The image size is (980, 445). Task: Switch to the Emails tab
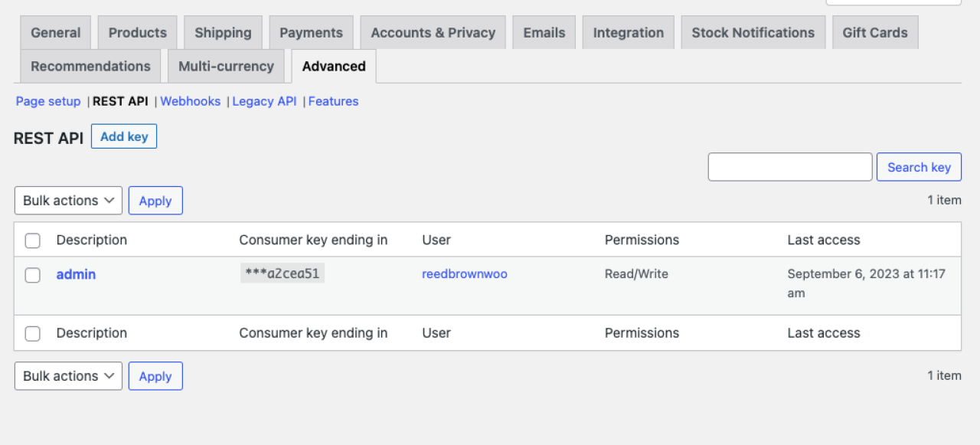[x=544, y=33]
